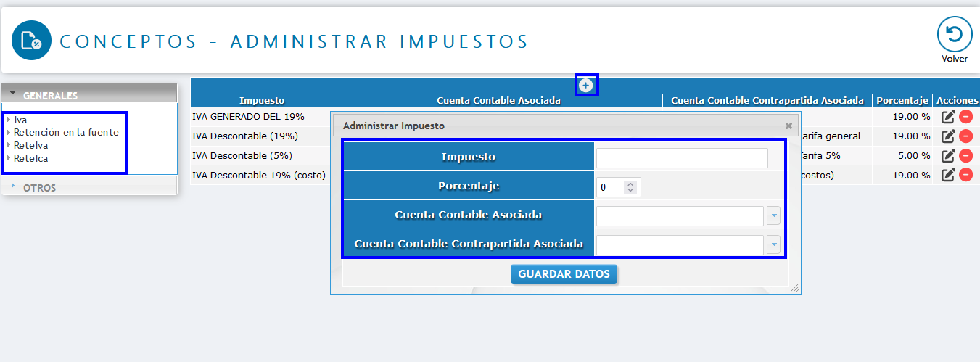
Task: Adjust the Porcentaje spinner arrows
Action: (630, 187)
